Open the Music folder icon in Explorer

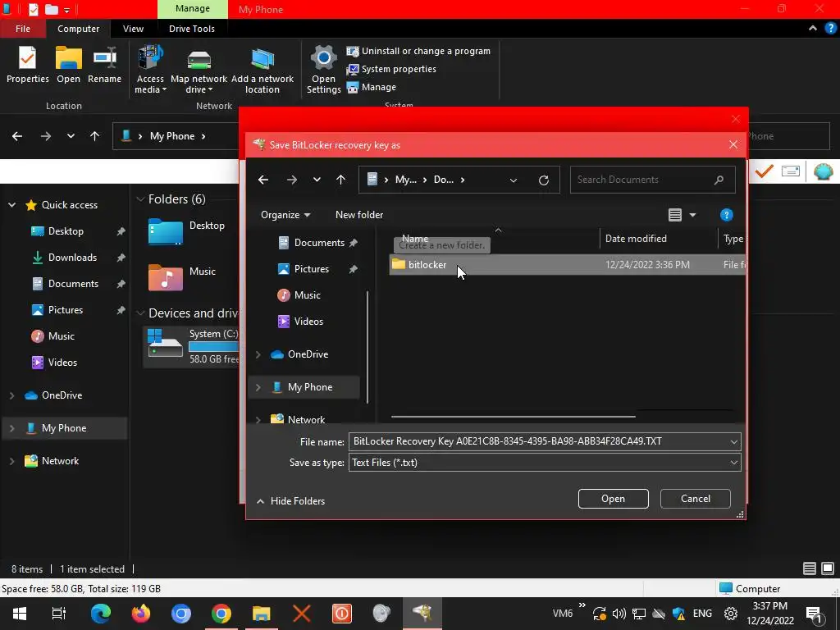tap(166, 277)
